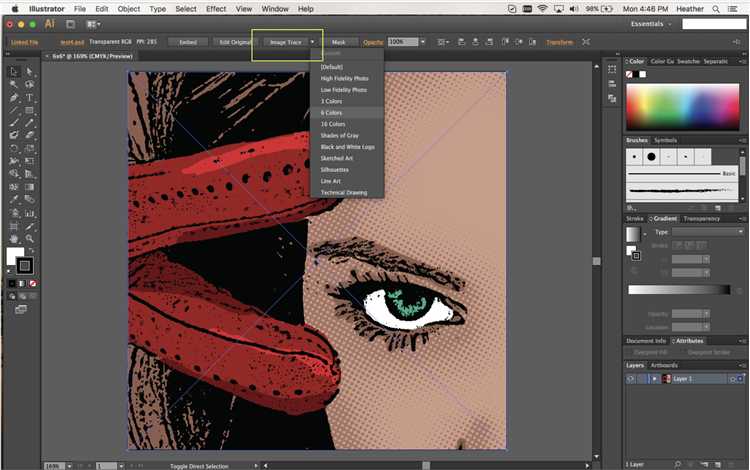The image size is (750, 470).
Task: Switch to the Swatches tab
Action: [x=688, y=61]
